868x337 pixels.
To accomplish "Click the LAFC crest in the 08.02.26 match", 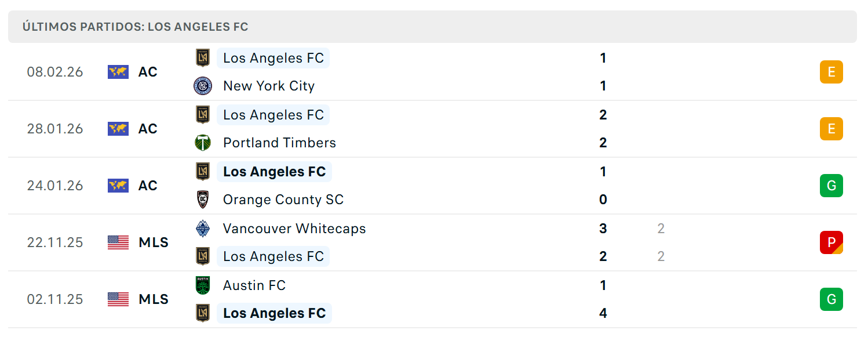I will (203, 58).
